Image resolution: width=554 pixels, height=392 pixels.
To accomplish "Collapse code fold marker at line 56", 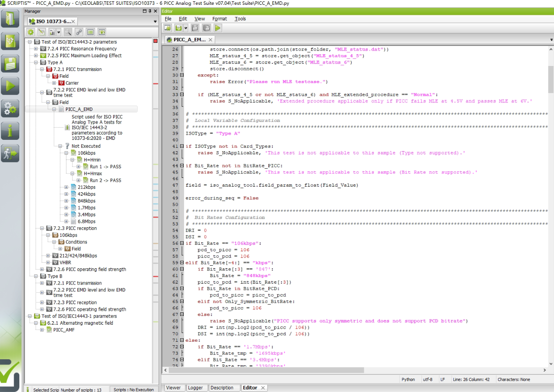I will point(182,243).
